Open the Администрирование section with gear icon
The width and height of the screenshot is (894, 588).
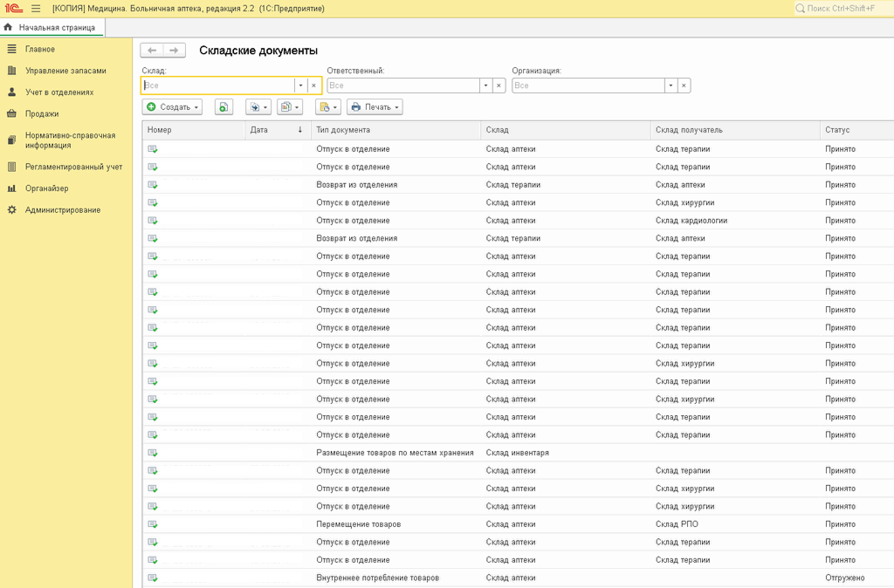point(62,210)
